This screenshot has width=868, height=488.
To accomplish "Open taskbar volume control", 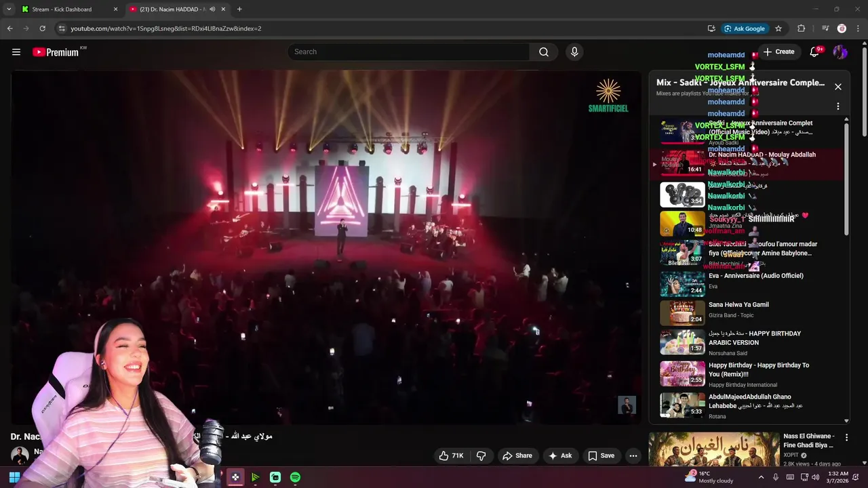I will tap(815, 477).
